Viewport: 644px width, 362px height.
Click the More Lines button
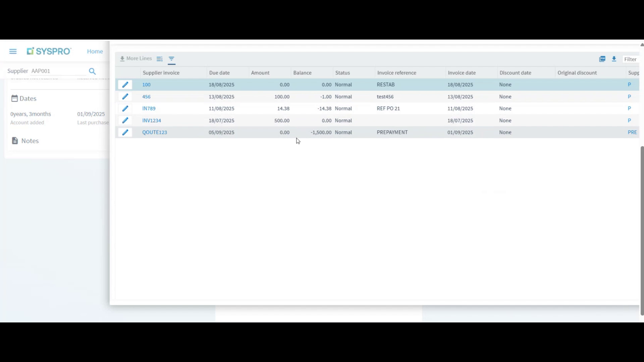coord(136,58)
